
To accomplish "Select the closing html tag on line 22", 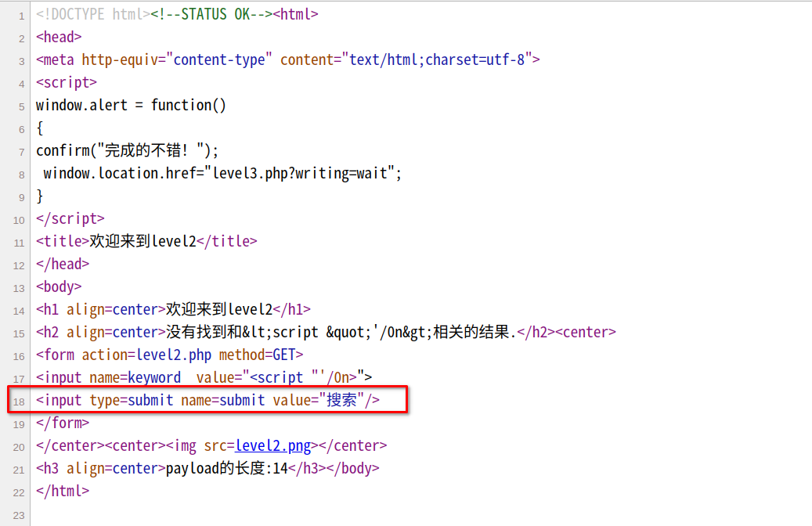I will pos(62,491).
